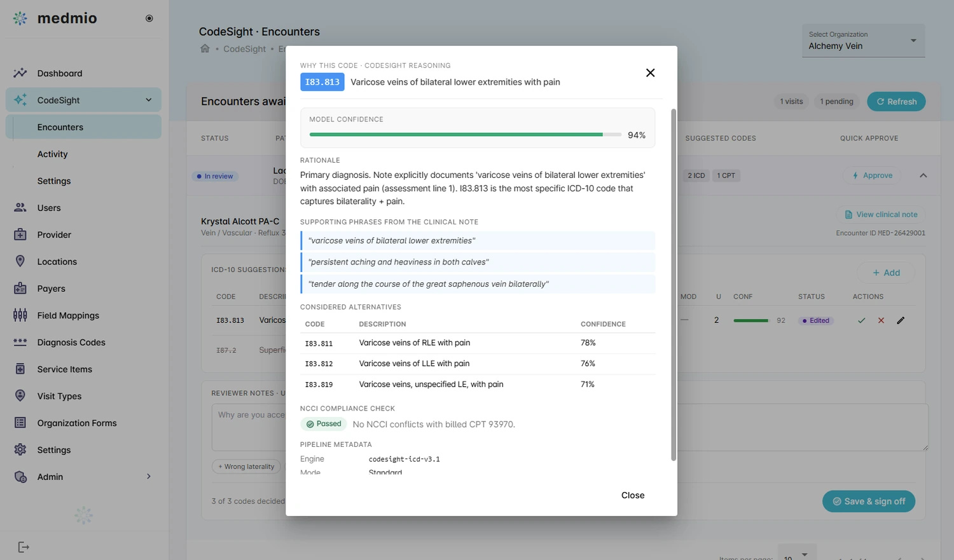Click the CodeSight sparkle icon
This screenshot has height=560, width=954.
pos(20,100)
